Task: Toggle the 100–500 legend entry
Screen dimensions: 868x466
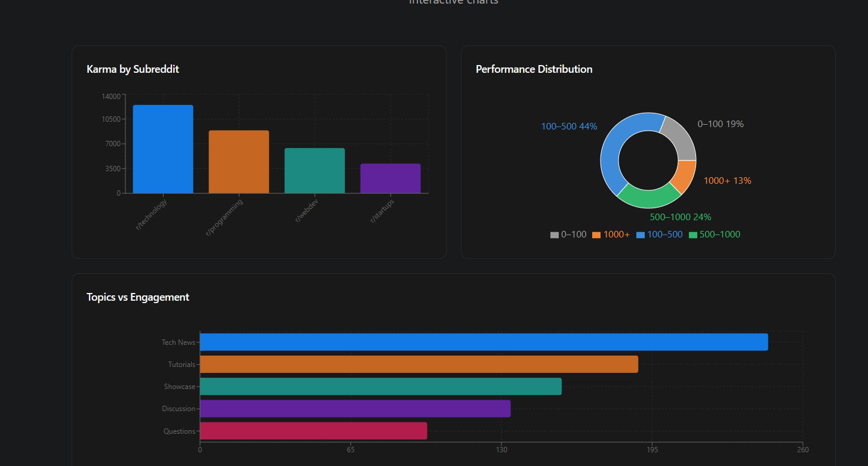Action: coord(659,235)
